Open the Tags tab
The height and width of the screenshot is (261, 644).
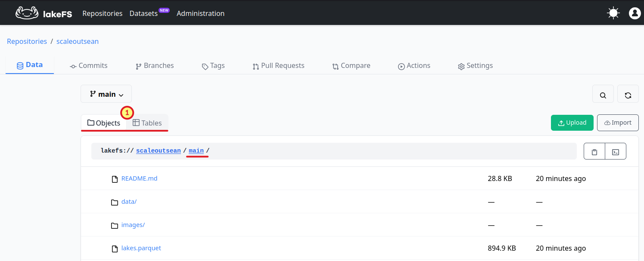[213, 65]
